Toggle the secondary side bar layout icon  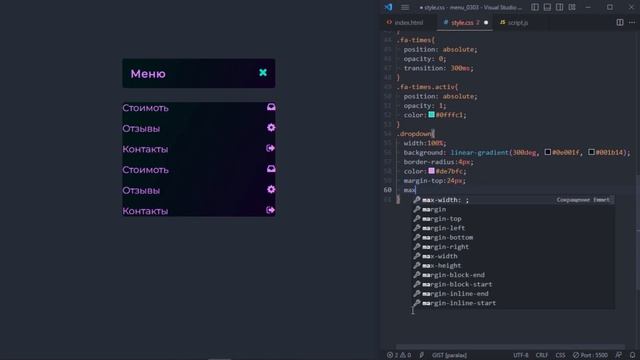pos(560,7)
